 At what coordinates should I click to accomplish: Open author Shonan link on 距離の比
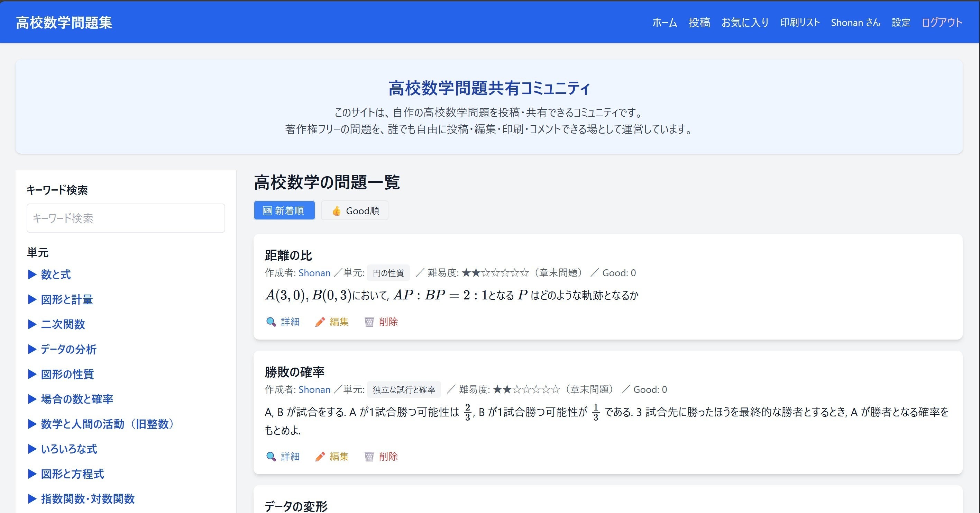coord(314,273)
